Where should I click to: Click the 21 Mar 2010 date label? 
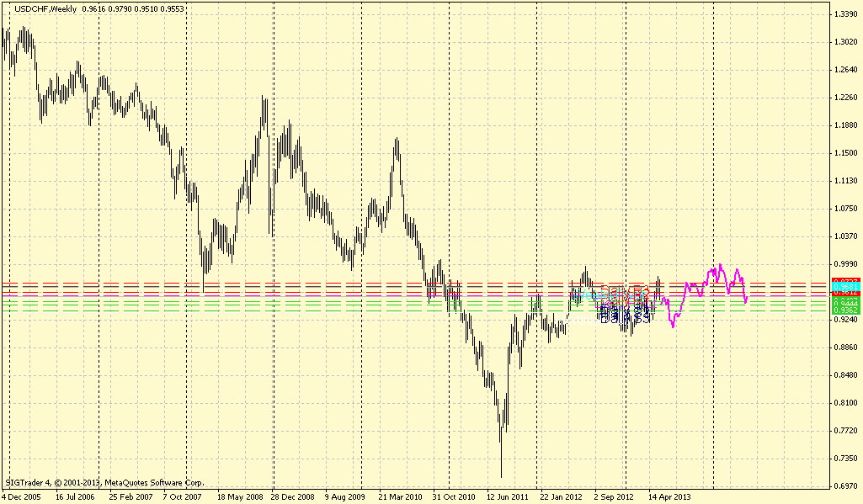[x=400, y=496]
